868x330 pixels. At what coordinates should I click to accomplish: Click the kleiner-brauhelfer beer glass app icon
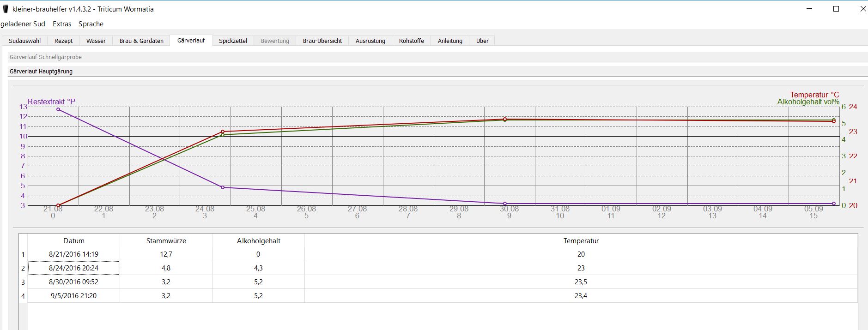pyautogui.click(x=6, y=9)
